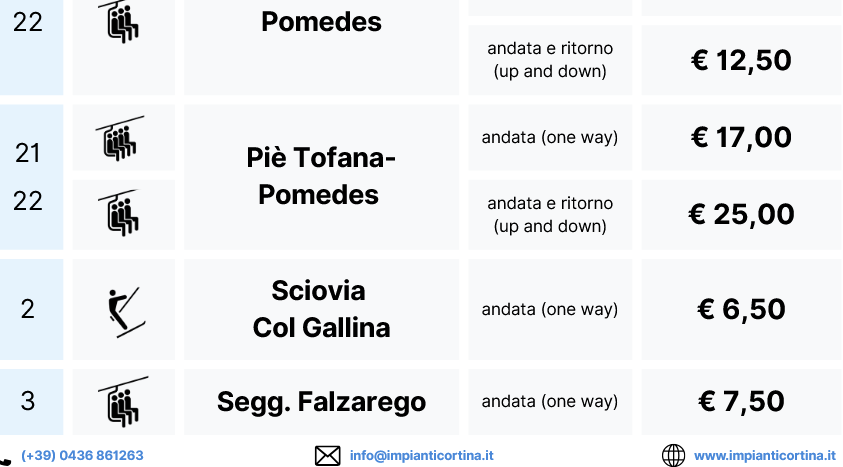The width and height of the screenshot is (843, 467).
Task: Select the Sciovia Col Gallina lift name
Action: coord(319,309)
